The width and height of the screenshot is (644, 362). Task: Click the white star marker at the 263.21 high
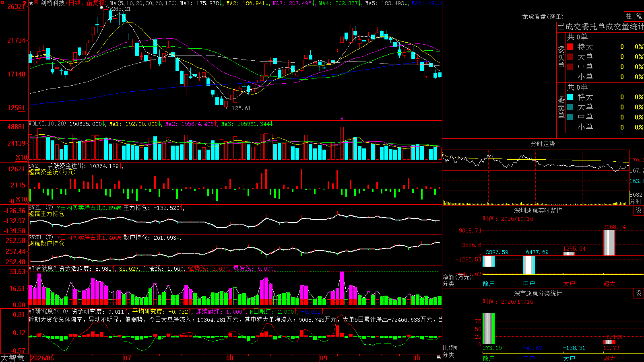click(102, 8)
